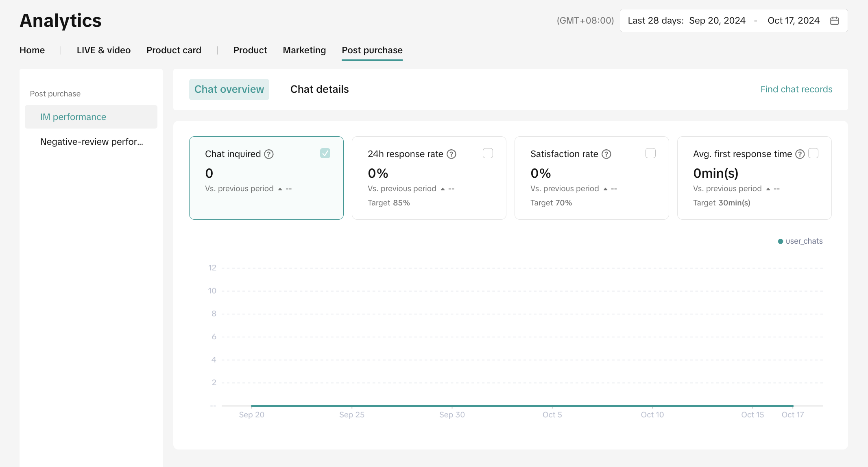The image size is (868, 467).
Task: Select the Chat overview button
Action: click(229, 89)
